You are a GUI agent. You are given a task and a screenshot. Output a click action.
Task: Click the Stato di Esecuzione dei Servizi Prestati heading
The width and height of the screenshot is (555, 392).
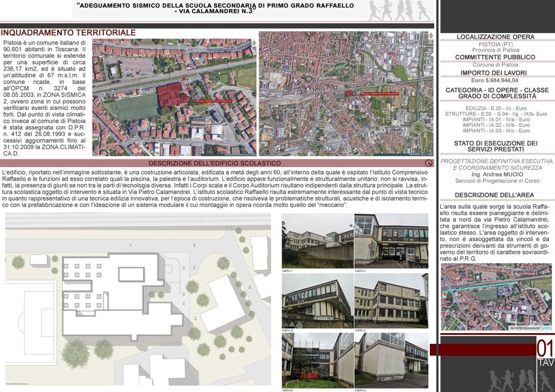pyautogui.click(x=495, y=146)
